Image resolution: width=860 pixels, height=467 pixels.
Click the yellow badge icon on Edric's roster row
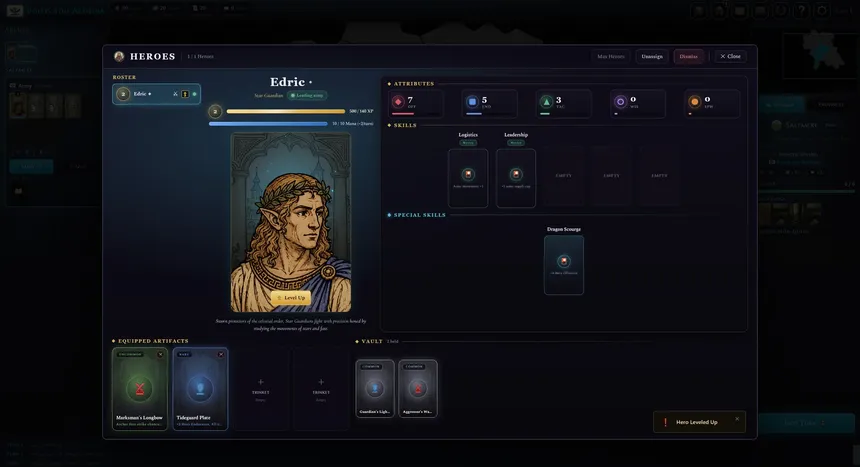[x=185, y=94]
